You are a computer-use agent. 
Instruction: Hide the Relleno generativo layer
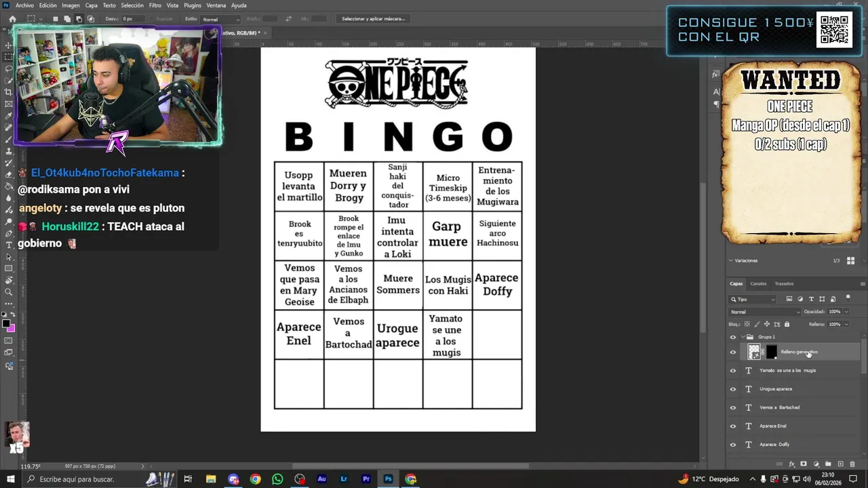[732, 352]
